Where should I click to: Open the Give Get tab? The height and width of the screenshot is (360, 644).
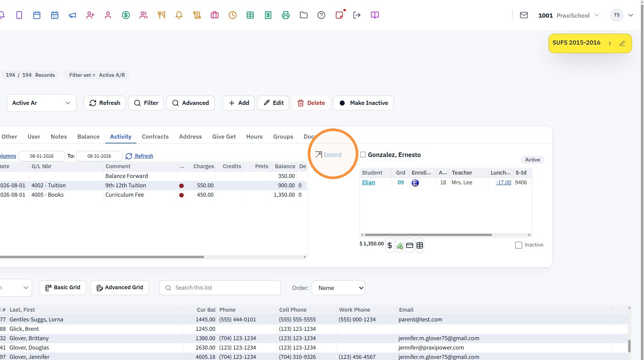pos(224,137)
